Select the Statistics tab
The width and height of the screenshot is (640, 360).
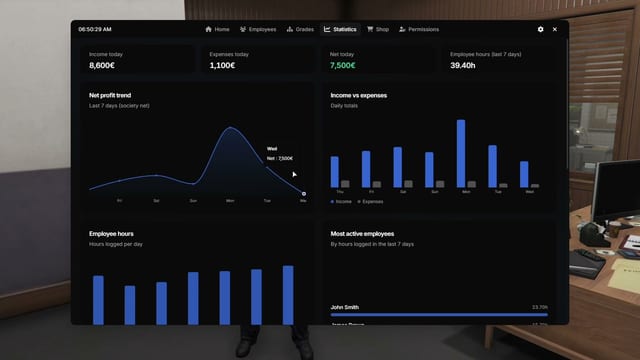(340, 29)
